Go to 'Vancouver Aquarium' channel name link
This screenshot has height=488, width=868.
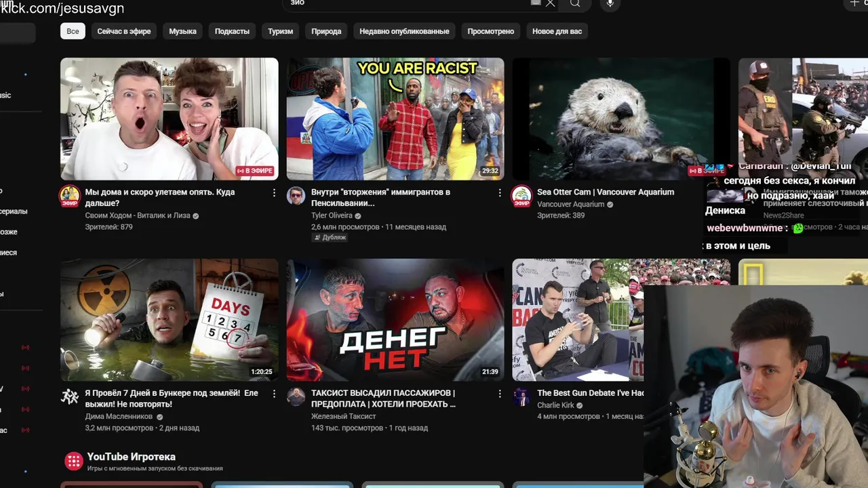point(570,204)
